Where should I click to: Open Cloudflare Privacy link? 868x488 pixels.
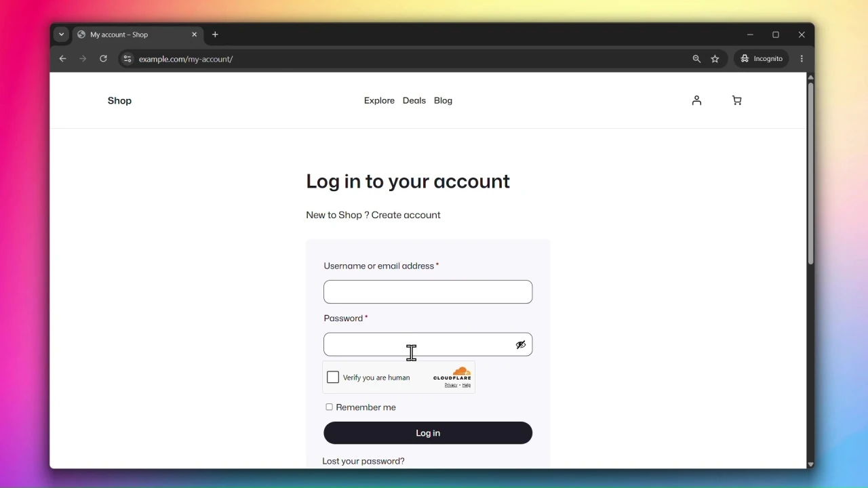click(451, 385)
